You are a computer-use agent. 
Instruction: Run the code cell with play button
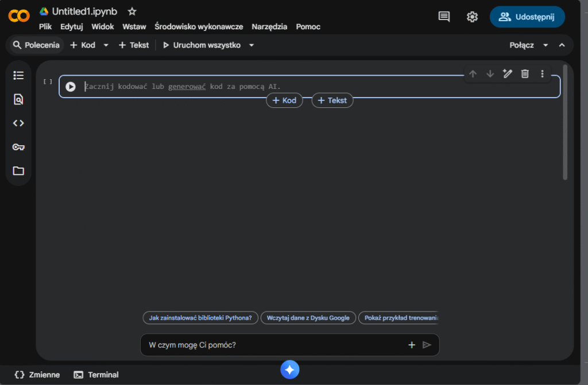coord(71,87)
